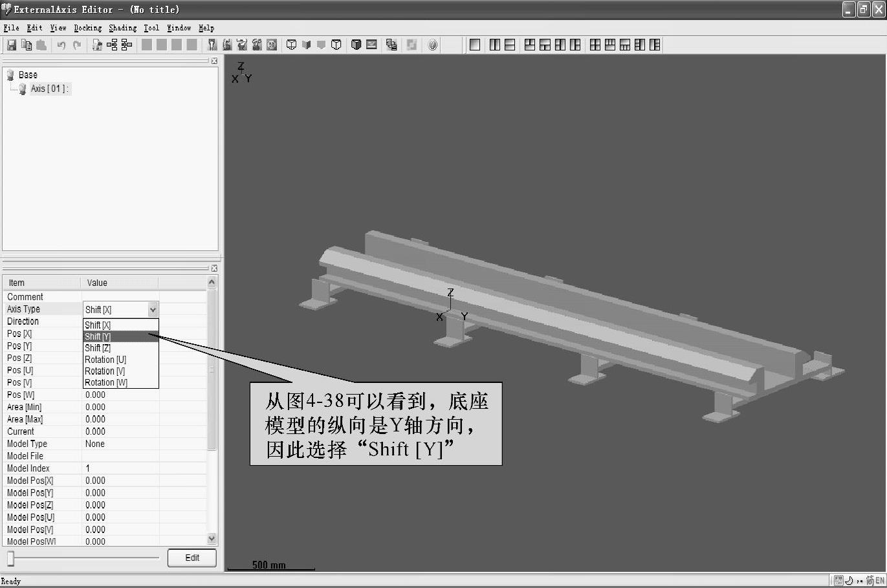Choose Shift [Z] from the dropdown list
Screen dimensions: 887x588
[121, 348]
